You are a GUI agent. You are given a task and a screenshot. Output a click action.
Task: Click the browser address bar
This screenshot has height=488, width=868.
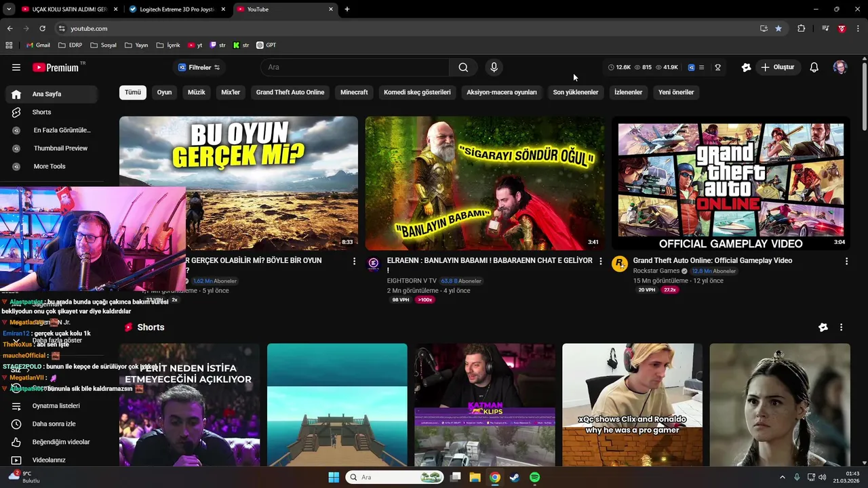(x=407, y=28)
